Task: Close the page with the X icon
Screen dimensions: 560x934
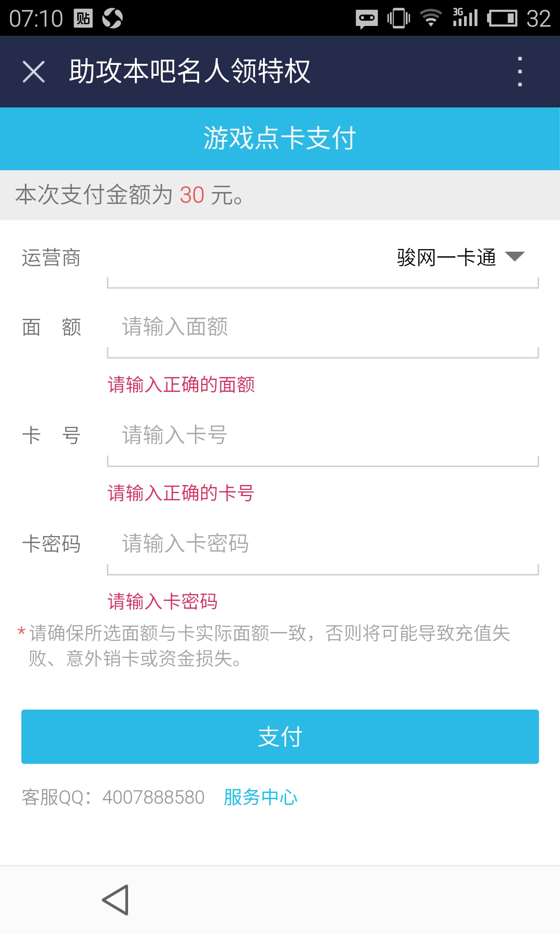Action: click(34, 72)
